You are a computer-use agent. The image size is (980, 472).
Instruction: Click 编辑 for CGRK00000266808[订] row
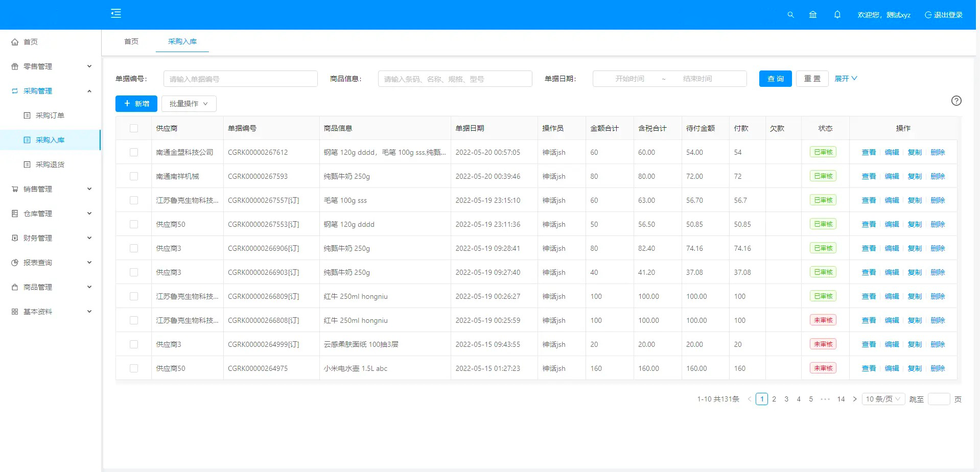coord(892,320)
